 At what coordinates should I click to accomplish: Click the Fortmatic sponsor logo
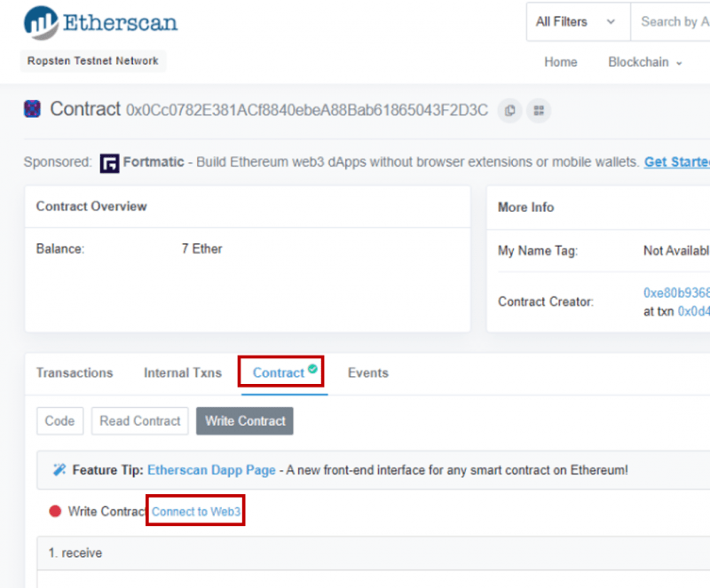pos(110,162)
